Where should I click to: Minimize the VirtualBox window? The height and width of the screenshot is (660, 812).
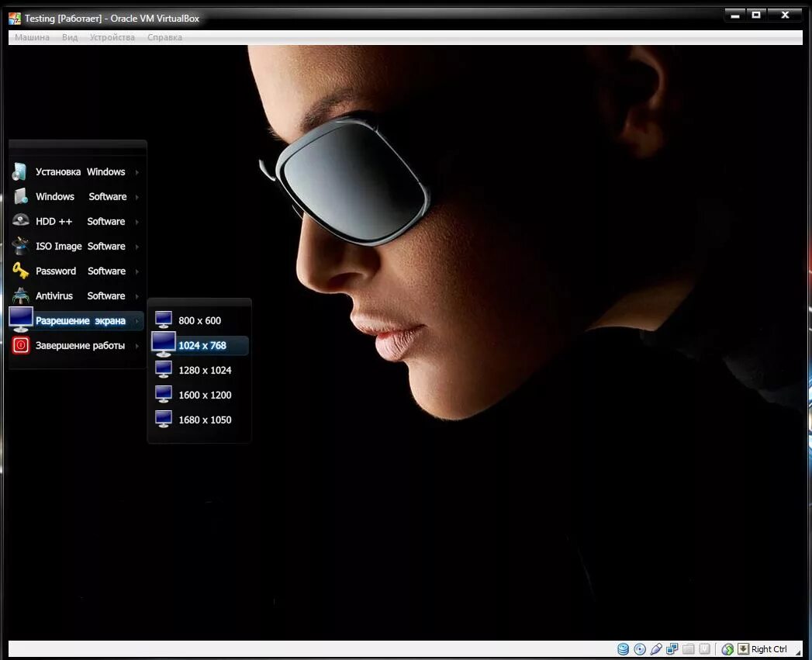pos(735,16)
